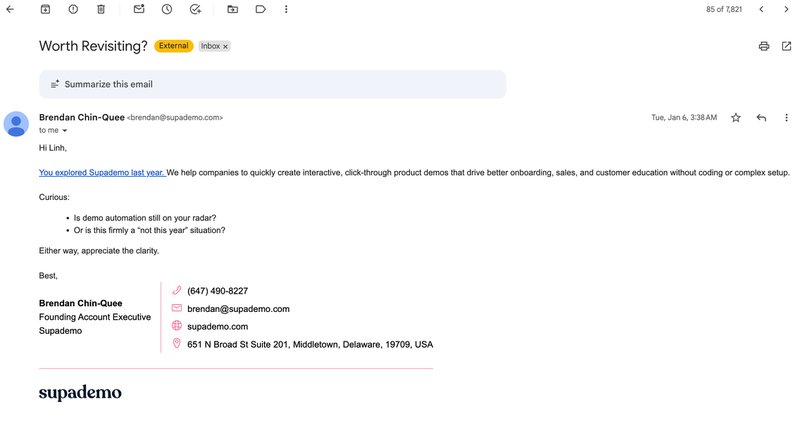
Task: Go back to the inbox list
Action: (x=11, y=9)
